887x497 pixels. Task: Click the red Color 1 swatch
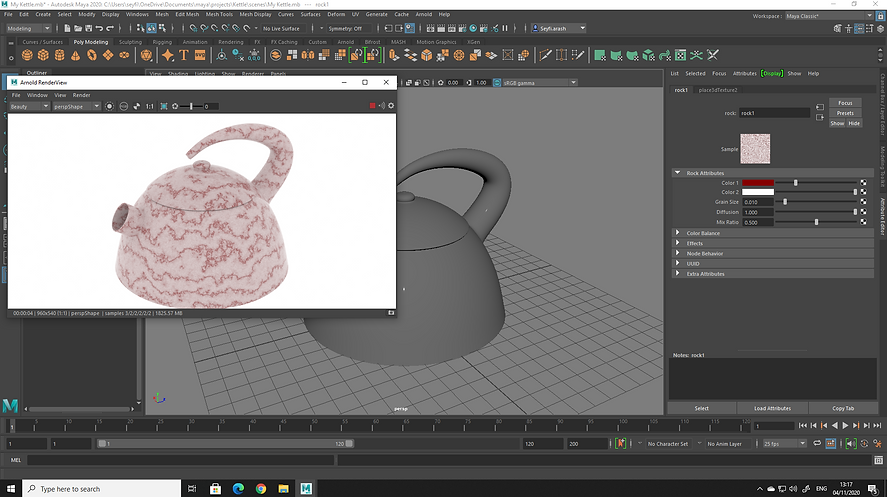[x=757, y=183]
